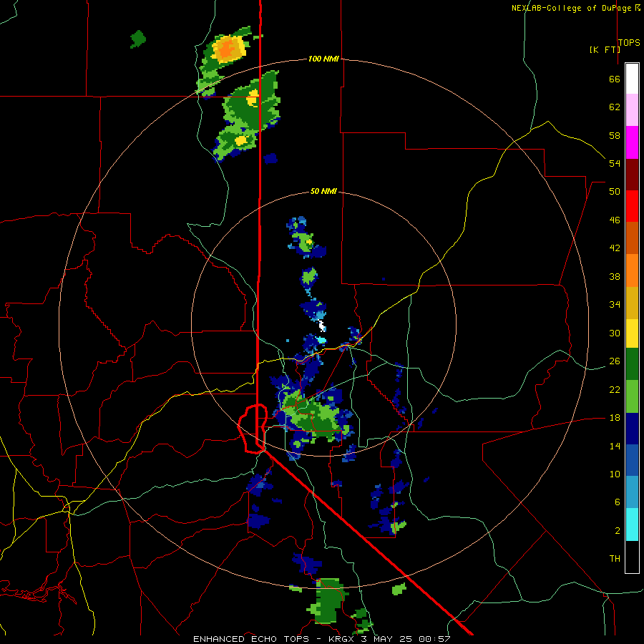
Task: Click the legend value 30
Action: coord(615,333)
